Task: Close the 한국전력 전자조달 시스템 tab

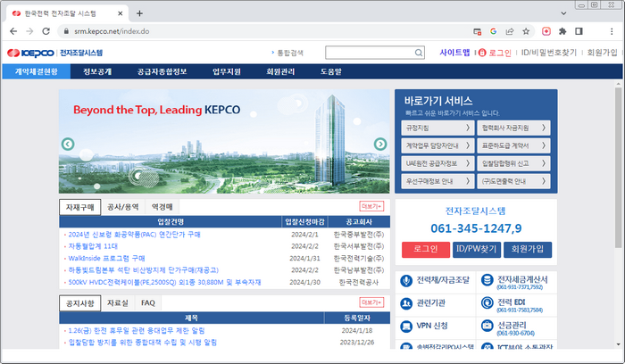Action: [x=120, y=13]
